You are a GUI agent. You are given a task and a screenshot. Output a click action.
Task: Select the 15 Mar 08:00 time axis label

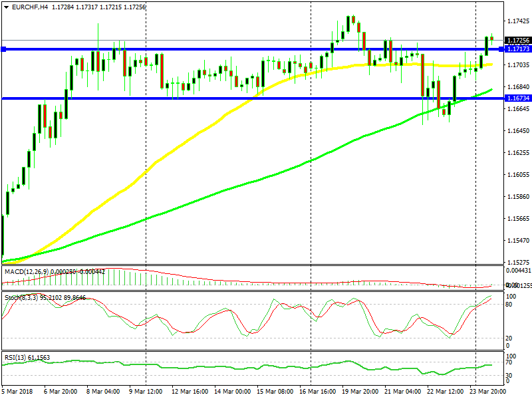275,392
